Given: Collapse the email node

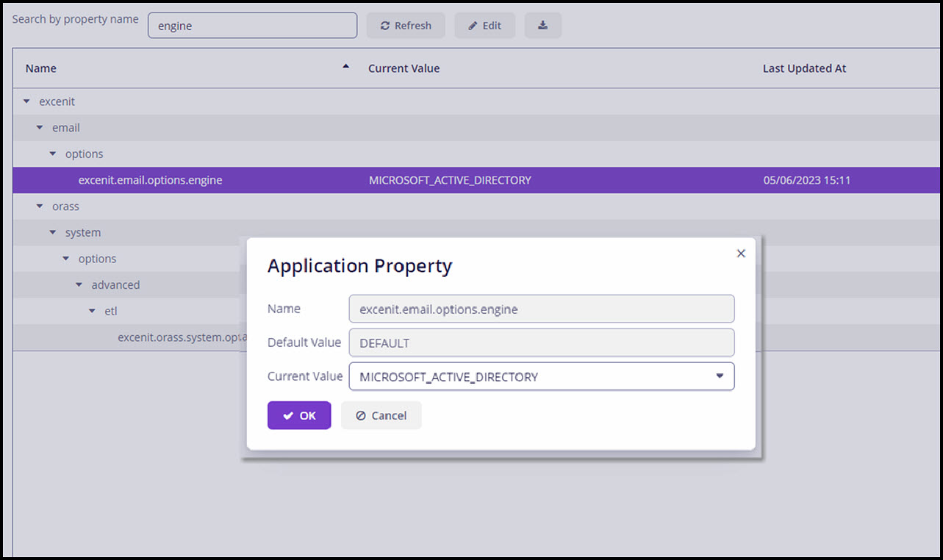Looking at the screenshot, I should [40, 127].
